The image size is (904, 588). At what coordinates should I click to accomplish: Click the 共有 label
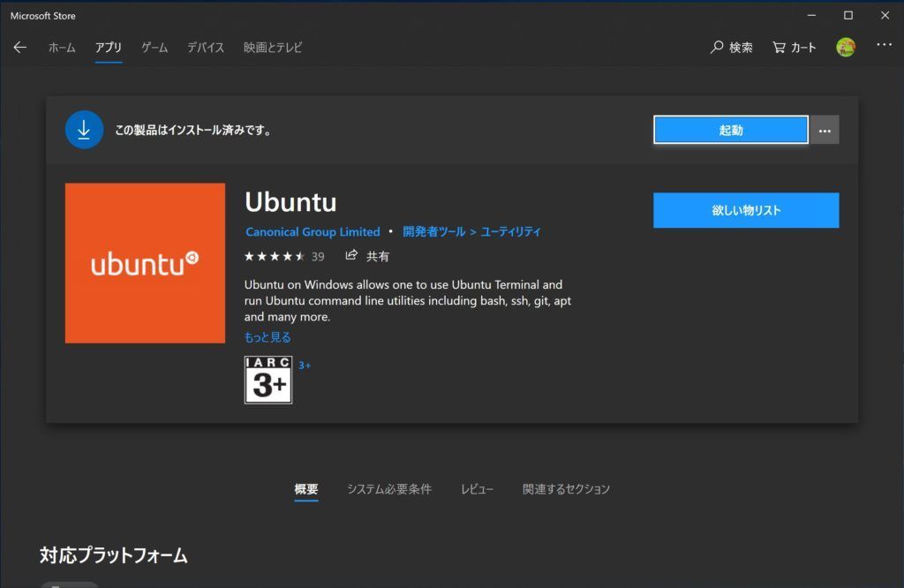tap(378, 257)
